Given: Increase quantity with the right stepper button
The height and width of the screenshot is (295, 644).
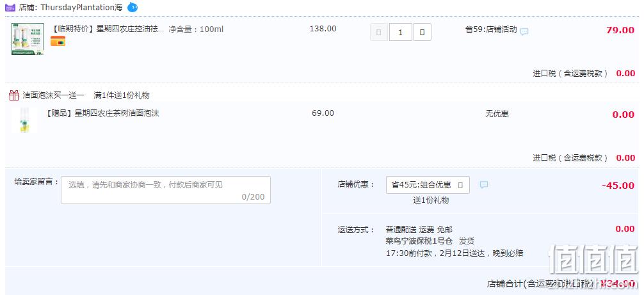Looking at the screenshot, I should click(x=423, y=32).
